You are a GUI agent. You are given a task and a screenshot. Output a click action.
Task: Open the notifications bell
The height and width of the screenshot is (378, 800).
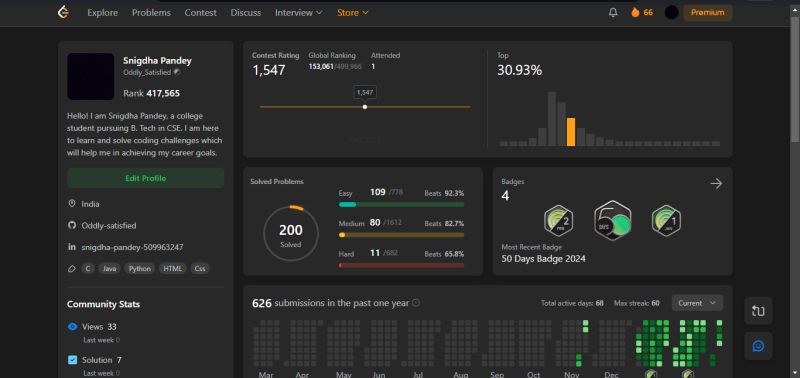point(613,13)
